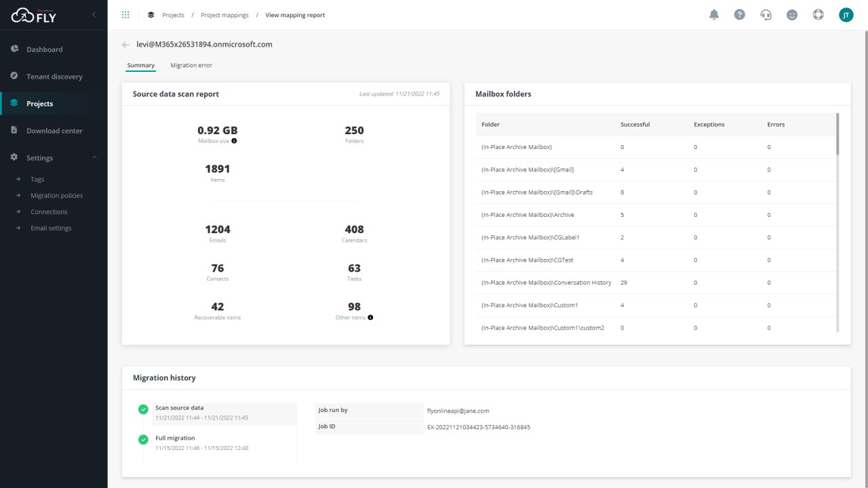
Task: Click the 42 Recoverable items value
Action: 217,307
